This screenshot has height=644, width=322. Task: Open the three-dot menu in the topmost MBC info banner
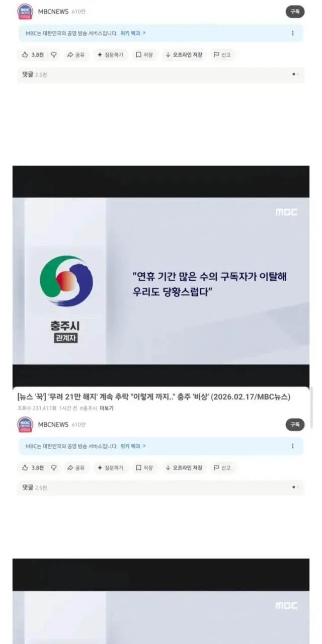click(293, 33)
